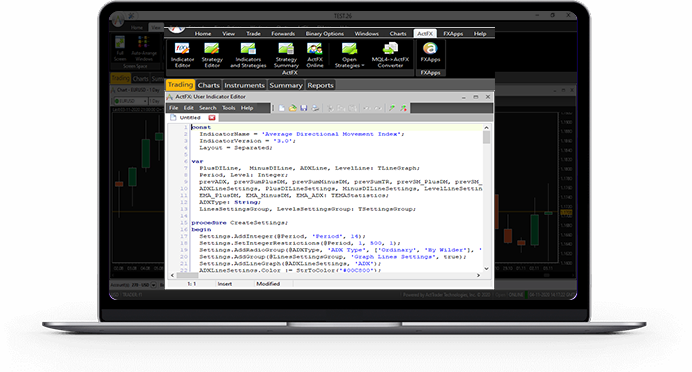Click the '1: 1' cursor position indicator
Image resolution: width=692 pixels, height=372 pixels.
192,284
